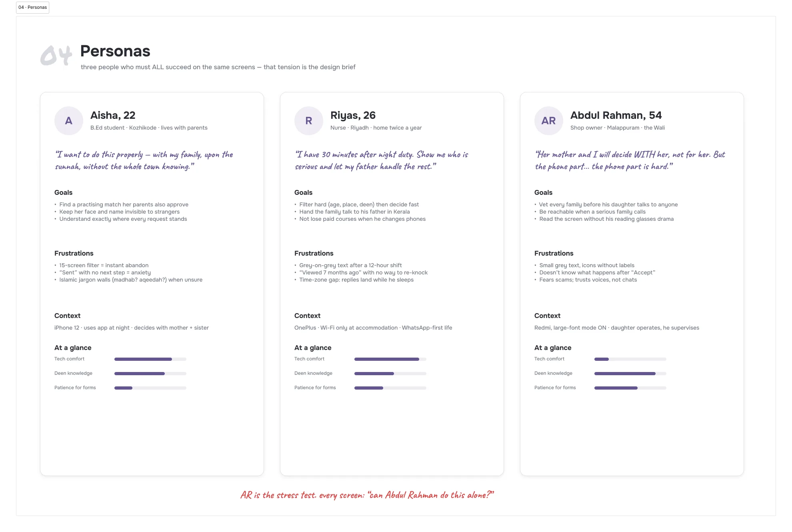The image size is (792, 532).
Task: Click Abdul Rahman's 'Frustrations' heading
Action: coord(554,253)
